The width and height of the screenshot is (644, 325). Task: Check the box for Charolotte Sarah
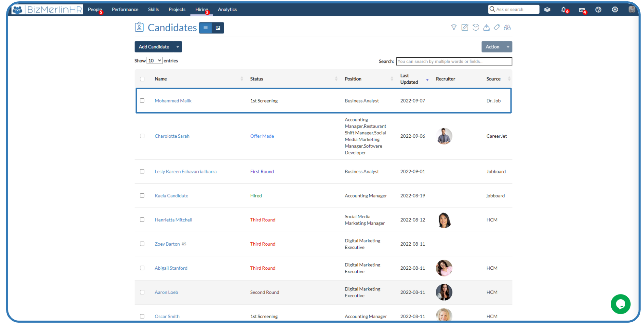[142, 136]
